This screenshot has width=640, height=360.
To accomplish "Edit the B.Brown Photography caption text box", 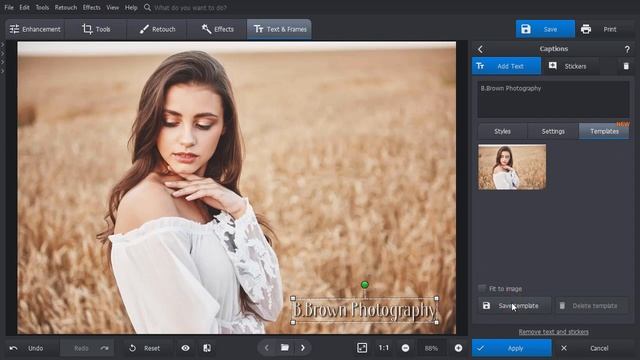I will [553, 99].
